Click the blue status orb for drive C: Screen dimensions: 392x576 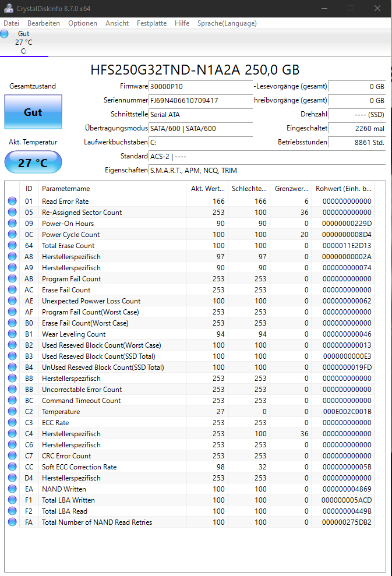(5, 34)
